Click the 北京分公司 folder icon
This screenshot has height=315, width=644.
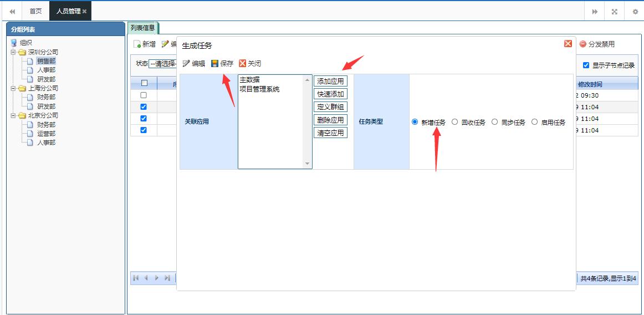22,115
